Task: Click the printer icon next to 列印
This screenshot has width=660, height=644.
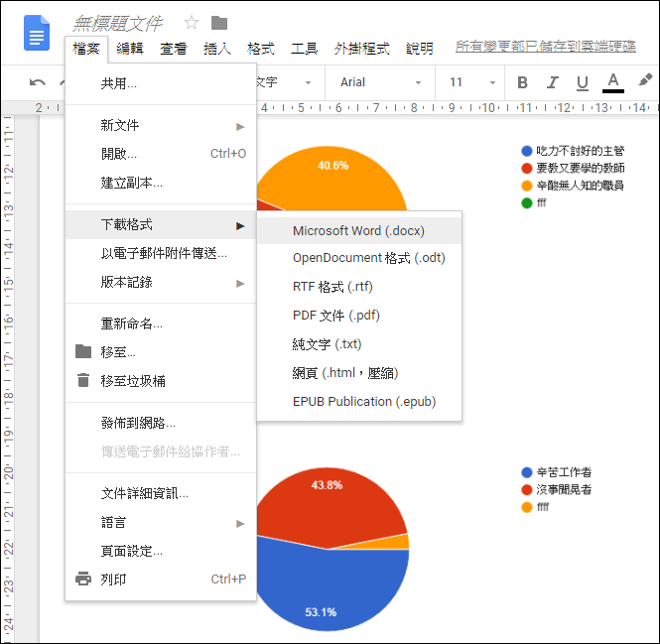Action: (83, 579)
